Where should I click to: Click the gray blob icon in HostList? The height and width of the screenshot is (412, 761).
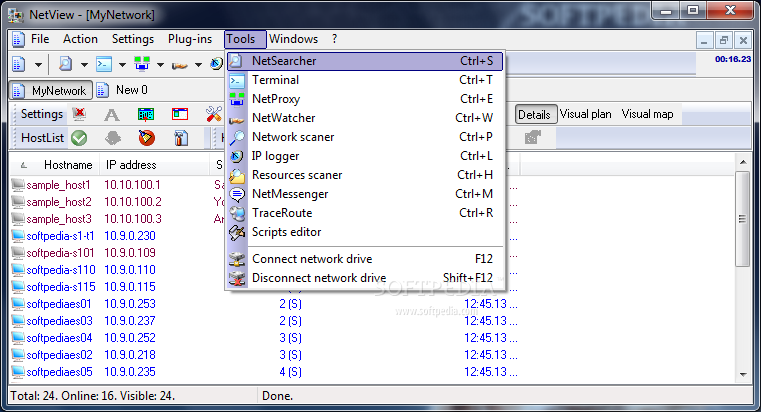tap(113, 138)
